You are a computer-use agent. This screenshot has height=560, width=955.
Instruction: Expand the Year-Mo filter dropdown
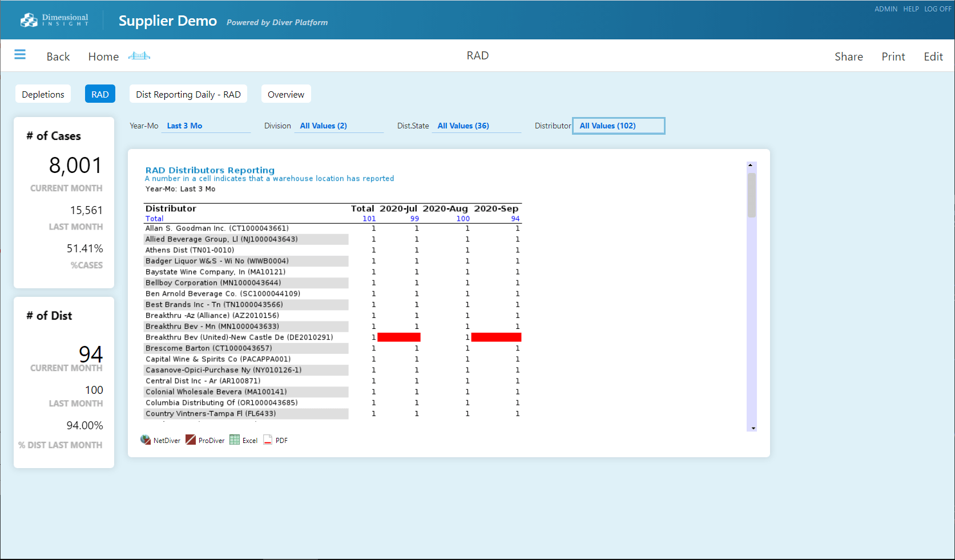tap(207, 126)
